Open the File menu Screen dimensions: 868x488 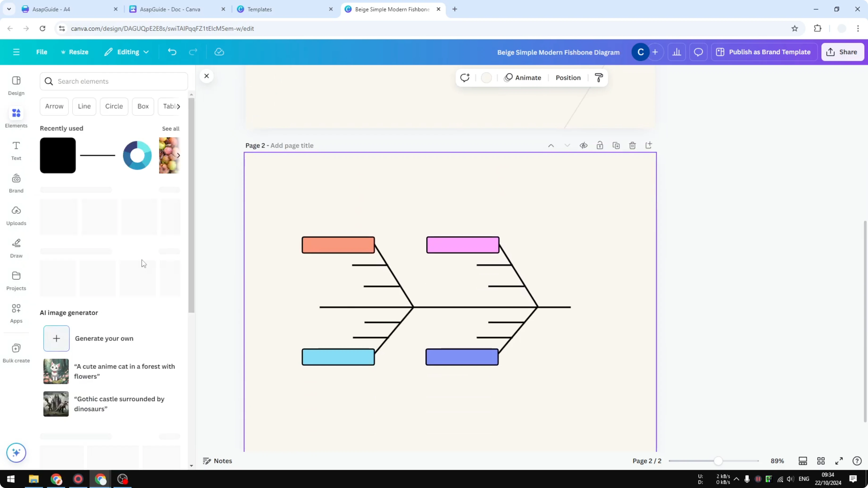42,52
